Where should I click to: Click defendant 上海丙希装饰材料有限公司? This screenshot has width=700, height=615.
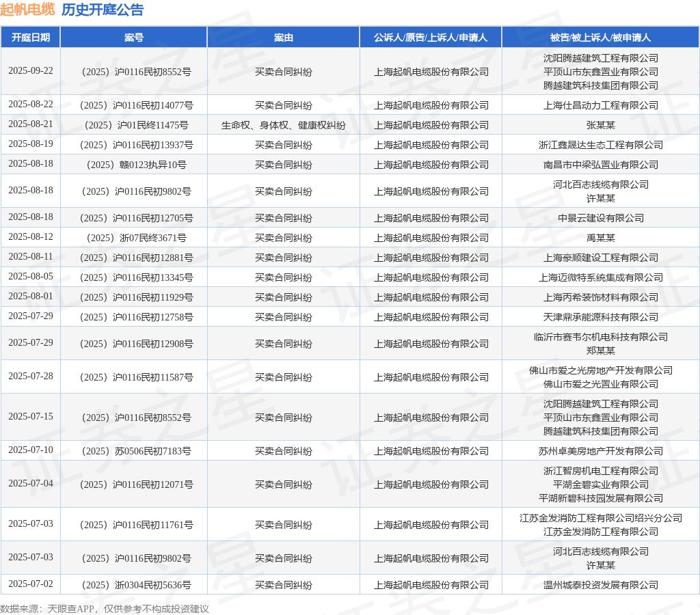[600, 298]
